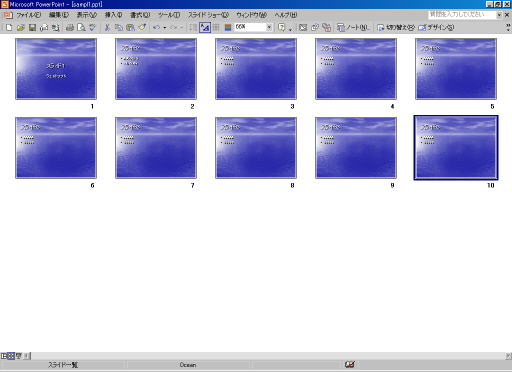Screen dimensions: 512x372
Task: Save the presentation with the floppy icon
Action: (32, 27)
